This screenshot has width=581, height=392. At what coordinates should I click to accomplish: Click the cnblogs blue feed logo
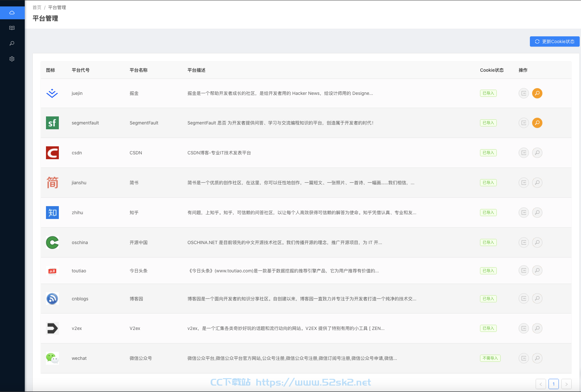[52, 298]
